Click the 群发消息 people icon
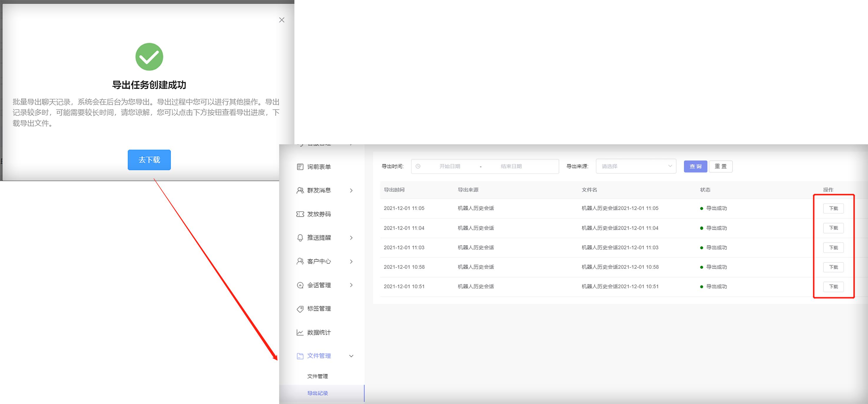The height and width of the screenshot is (404, 868). pos(300,191)
